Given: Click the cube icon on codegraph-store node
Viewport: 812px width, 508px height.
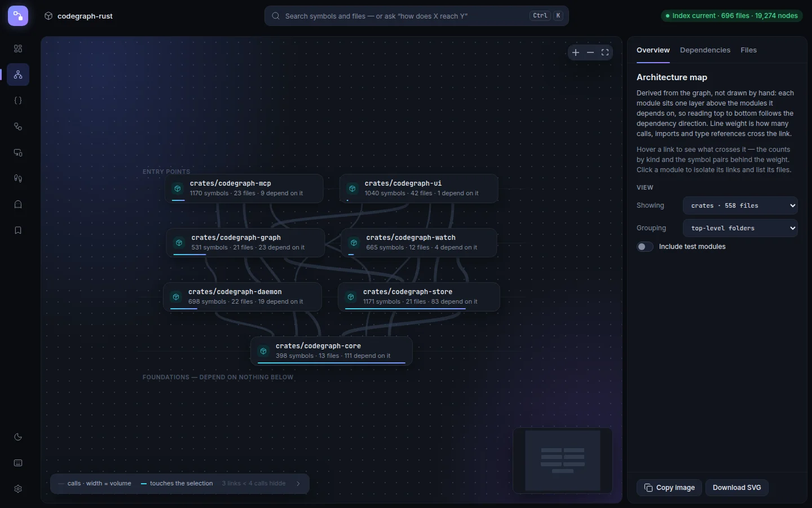Looking at the screenshot, I should (351, 297).
